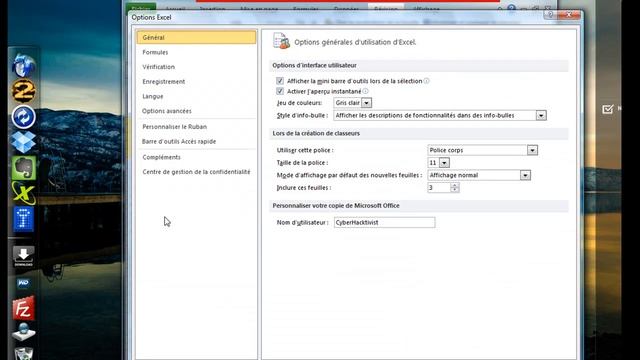
Task: Open the Recycle Bin at dock bottom
Action: click(x=23, y=353)
